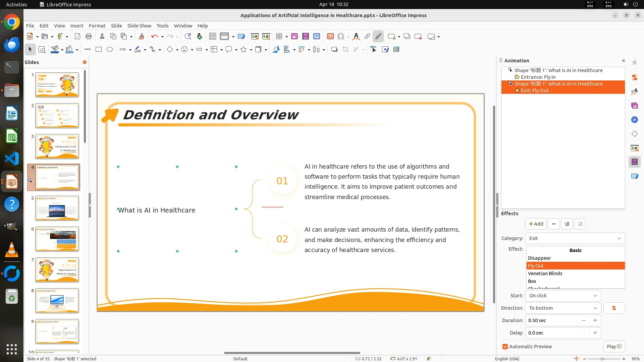The width and height of the screenshot is (644, 362).
Task: Select the Rectangle drawing tool
Action: coord(99,50)
